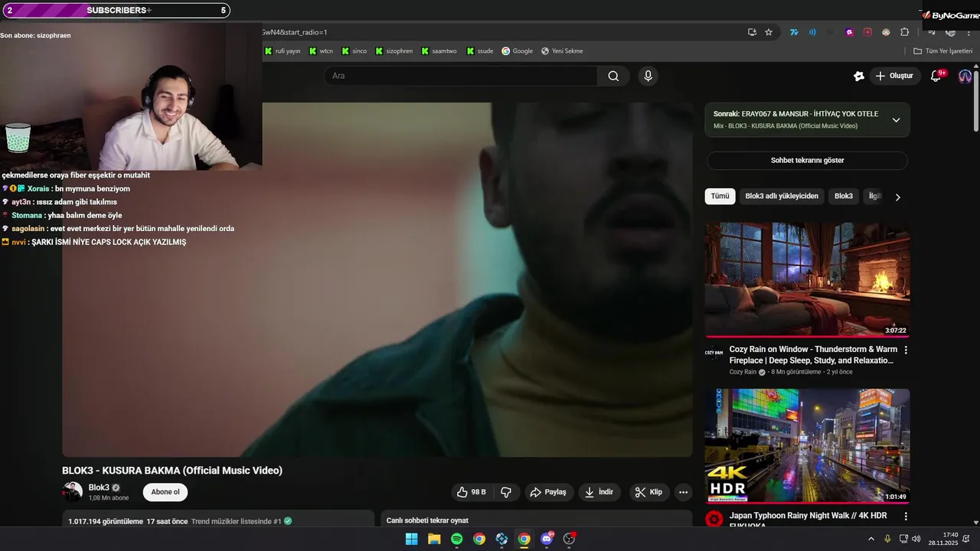Open the browser extensions puzzle icon

[904, 32]
